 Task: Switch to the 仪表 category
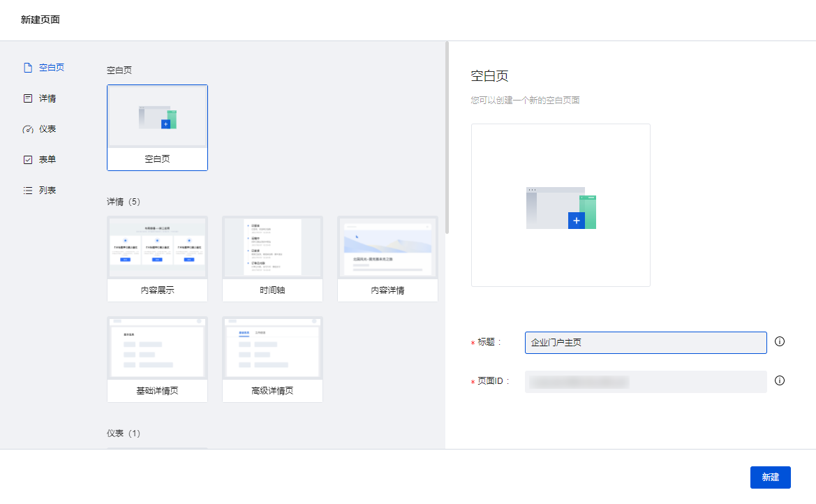[x=40, y=129]
